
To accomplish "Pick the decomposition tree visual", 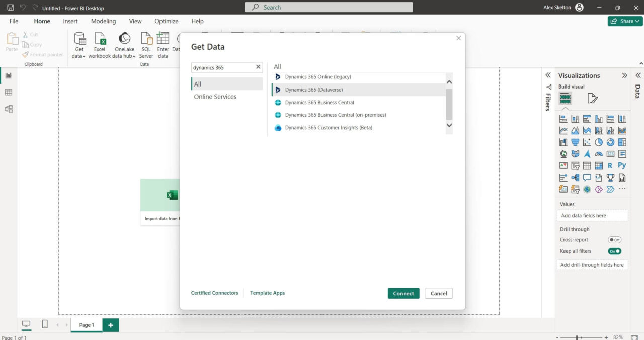I will [x=575, y=178].
